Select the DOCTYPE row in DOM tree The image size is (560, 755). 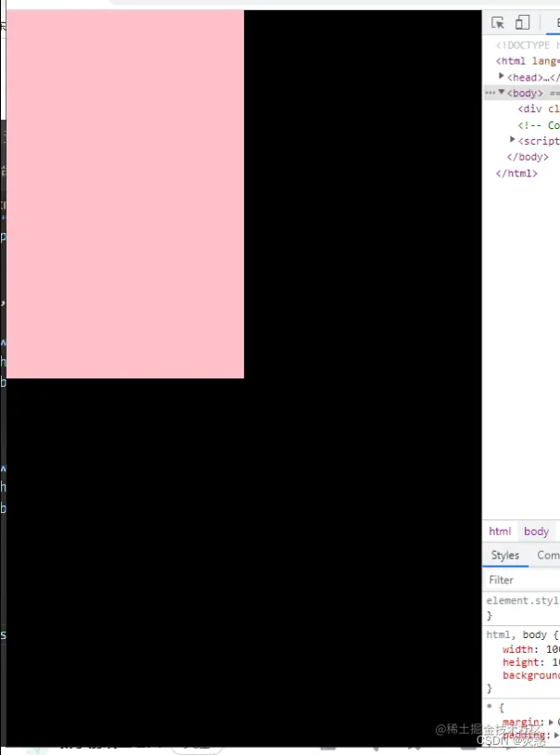point(528,45)
